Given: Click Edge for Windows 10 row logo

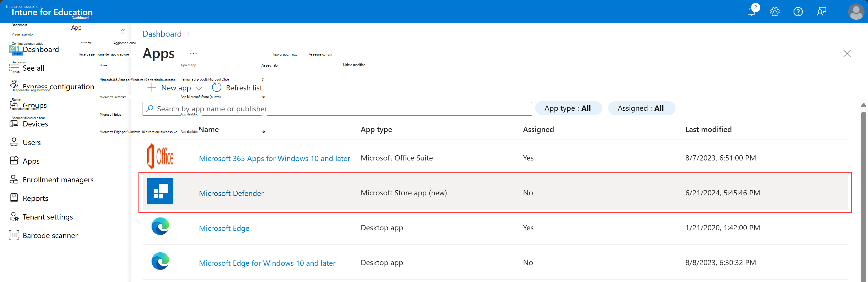Looking at the screenshot, I should tap(160, 261).
